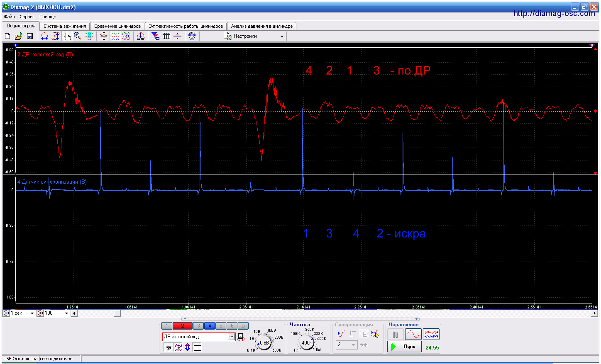Click the grid columns icon
The height and width of the screenshot is (364, 601).
pos(166,36)
